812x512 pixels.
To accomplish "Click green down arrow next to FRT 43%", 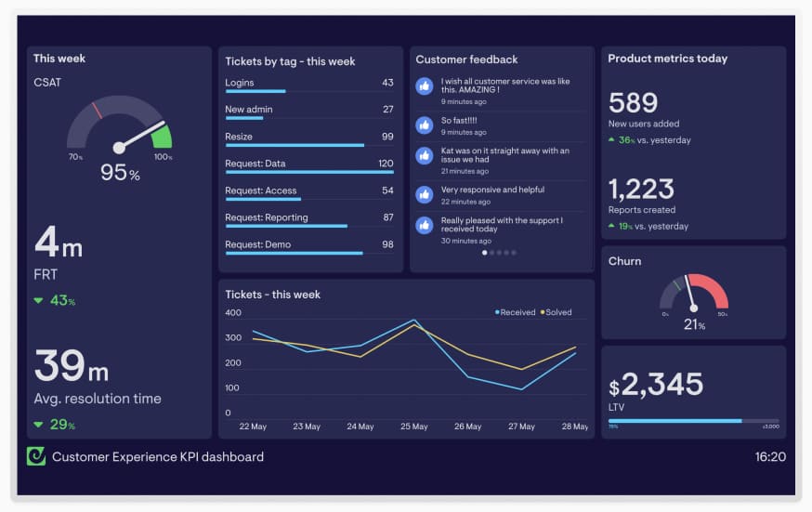I will [38, 300].
